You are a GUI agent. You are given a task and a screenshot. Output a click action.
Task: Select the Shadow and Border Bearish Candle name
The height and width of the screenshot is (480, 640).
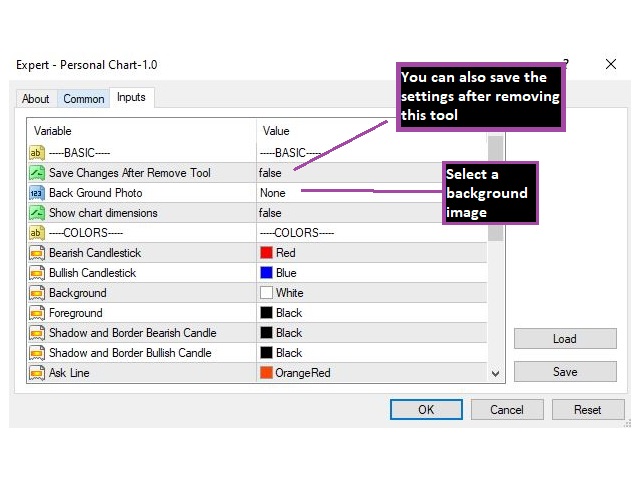[x=133, y=333]
